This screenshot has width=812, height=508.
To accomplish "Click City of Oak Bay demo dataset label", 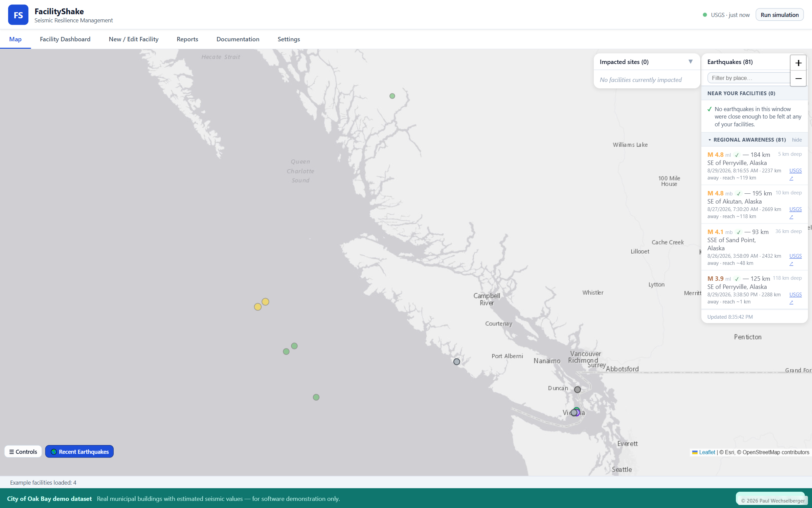I will click(49, 499).
